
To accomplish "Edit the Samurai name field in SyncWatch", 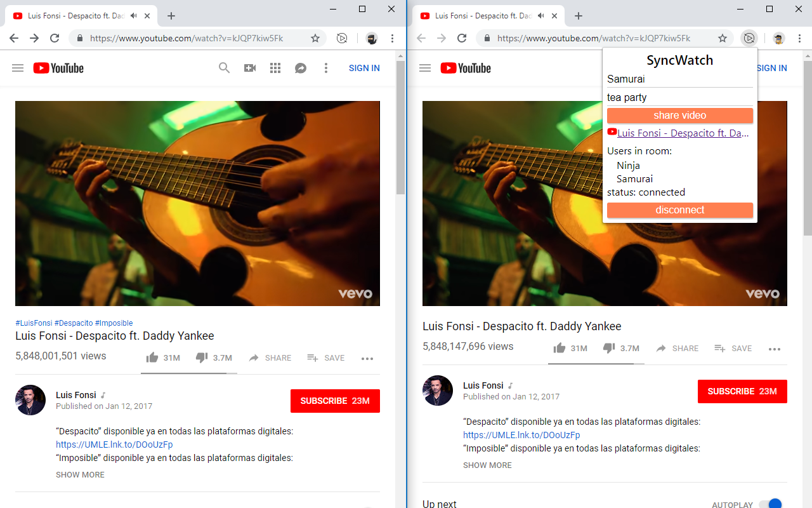I will [680, 79].
